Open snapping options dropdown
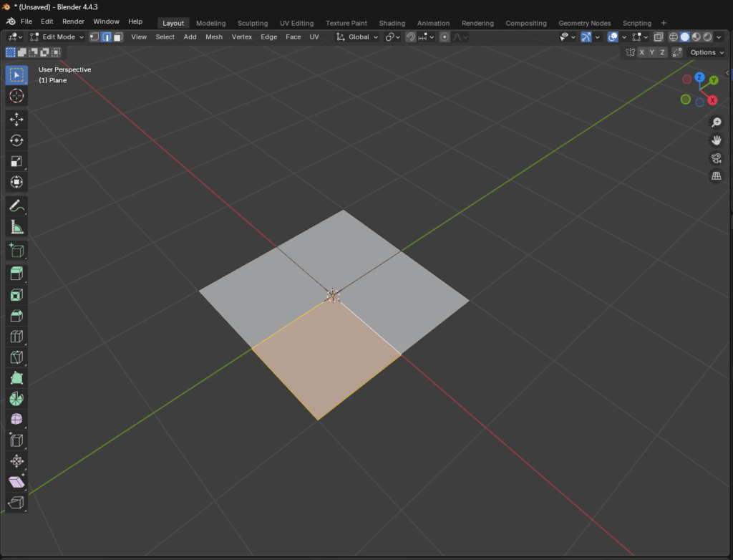 (427, 37)
